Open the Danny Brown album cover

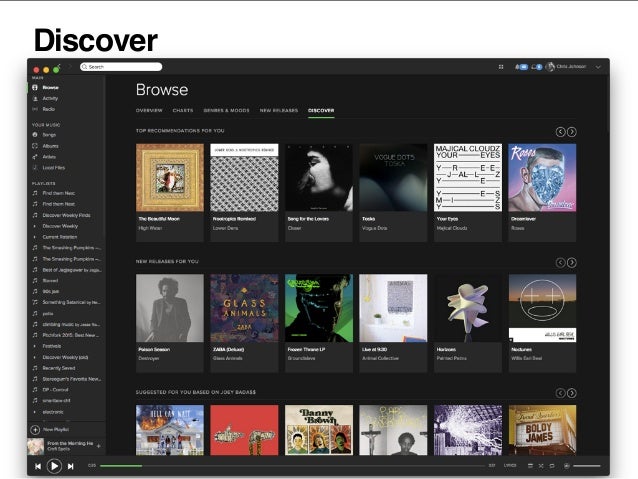coord(319,430)
